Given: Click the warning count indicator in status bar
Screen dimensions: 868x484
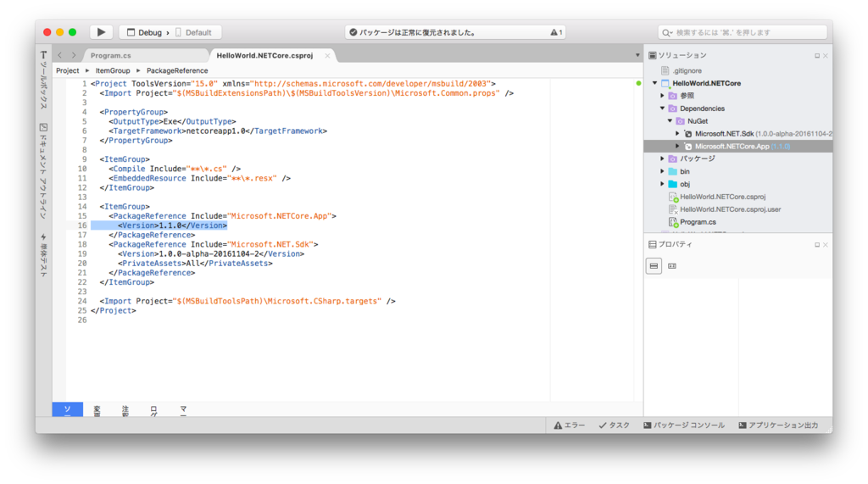Looking at the screenshot, I should click(x=556, y=33).
